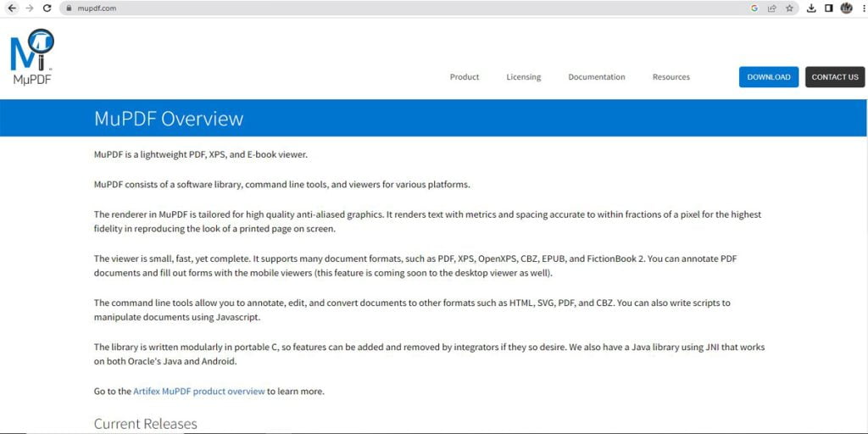Screen dimensions: 868x434
Task: Click the MuPDF Overview heading
Action: [169, 119]
